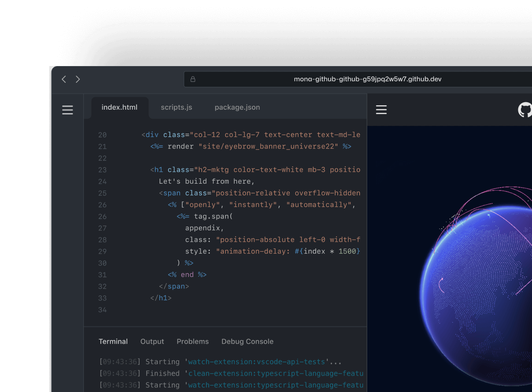Viewport: 532px width, 392px height.
Task: Show the Terminal panel tab
Action: click(x=113, y=341)
